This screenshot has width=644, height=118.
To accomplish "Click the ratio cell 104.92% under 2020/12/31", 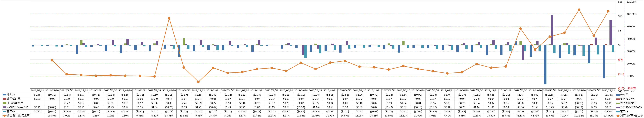I will pos(609,116).
